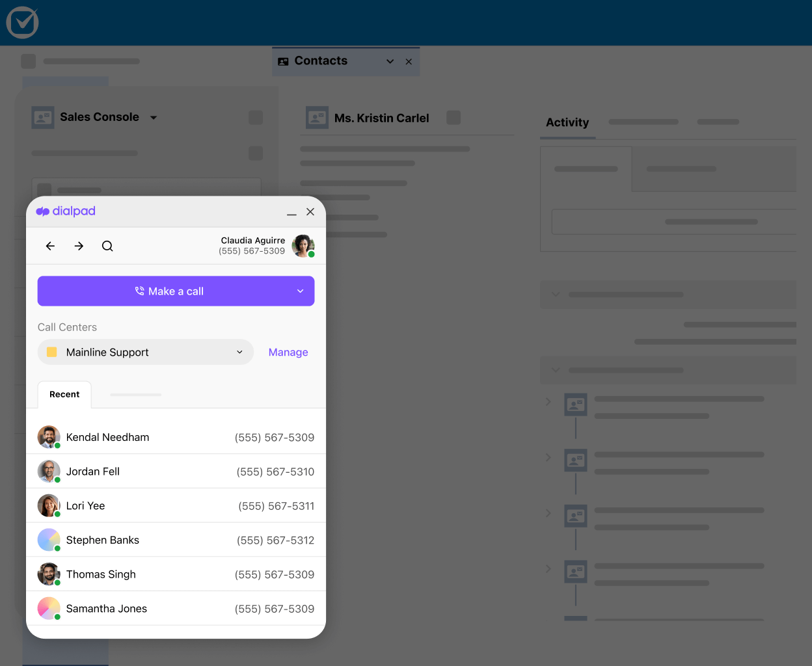Screen dimensions: 812x666
Task: Select Stephen Banks from the recent contacts list
Action: [x=102, y=540]
